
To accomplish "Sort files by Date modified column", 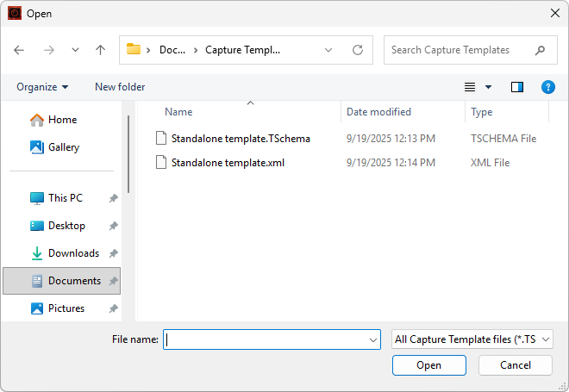I will click(x=378, y=112).
